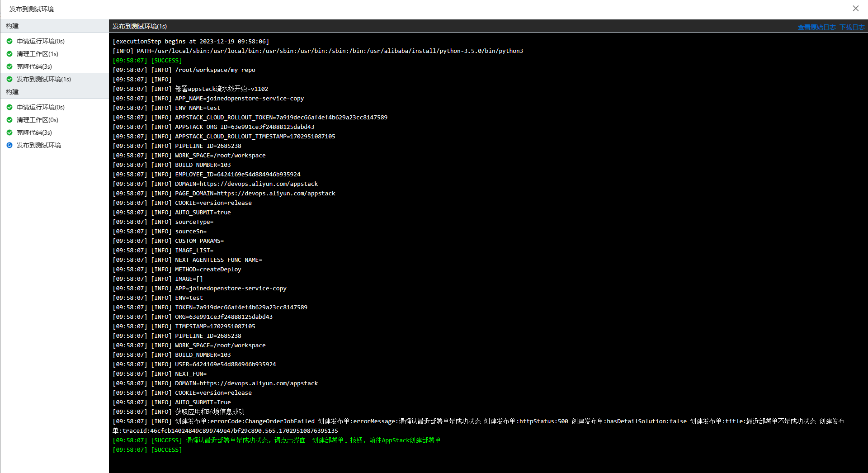The height and width of the screenshot is (473, 868).
Task: Click green check icon beside 清理工作区(0s)
Action: point(9,120)
